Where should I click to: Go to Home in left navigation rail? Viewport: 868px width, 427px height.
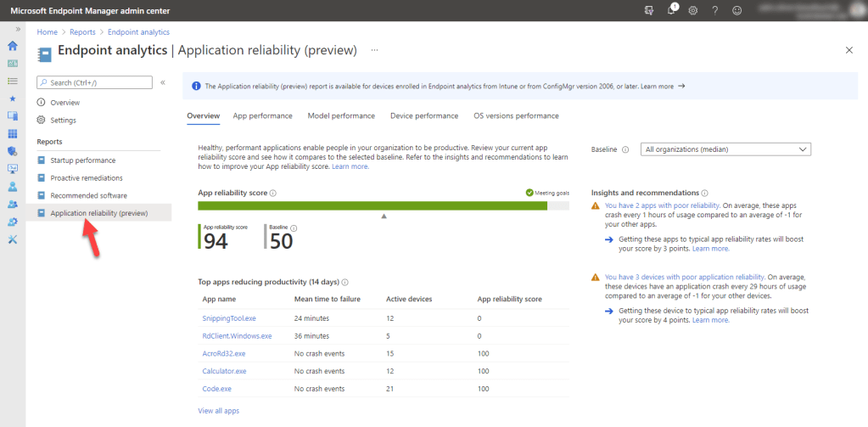pyautogui.click(x=12, y=46)
